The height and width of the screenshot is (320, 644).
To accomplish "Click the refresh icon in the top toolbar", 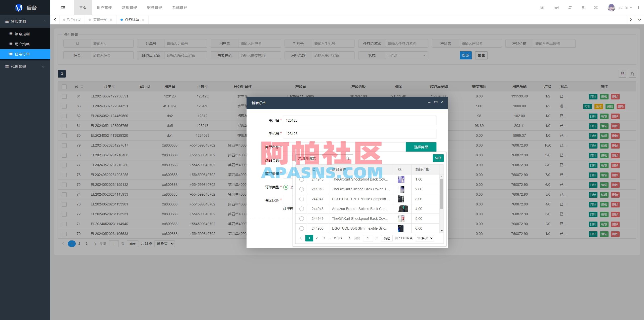I will 570,8.
